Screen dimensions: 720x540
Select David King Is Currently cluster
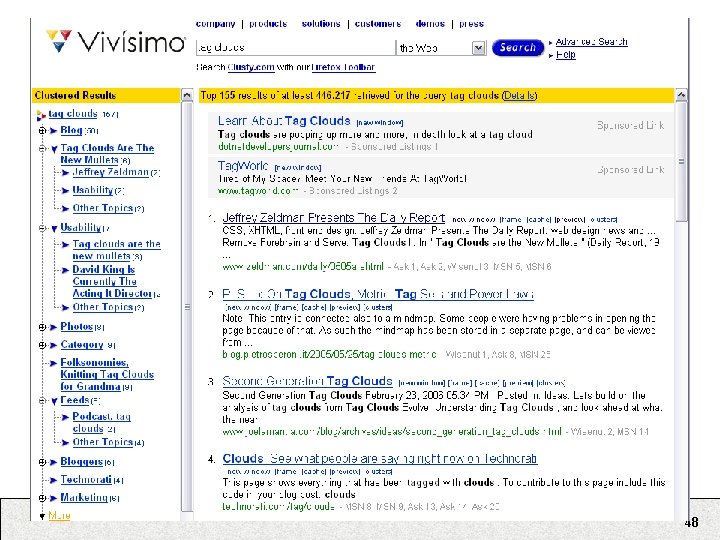click(x=112, y=281)
